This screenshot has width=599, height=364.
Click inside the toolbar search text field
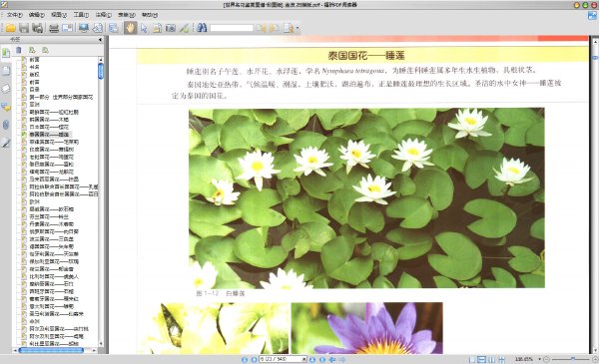click(x=232, y=28)
